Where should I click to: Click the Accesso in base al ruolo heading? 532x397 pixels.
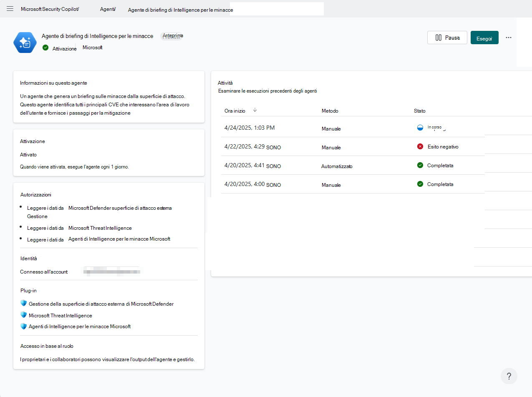point(47,346)
